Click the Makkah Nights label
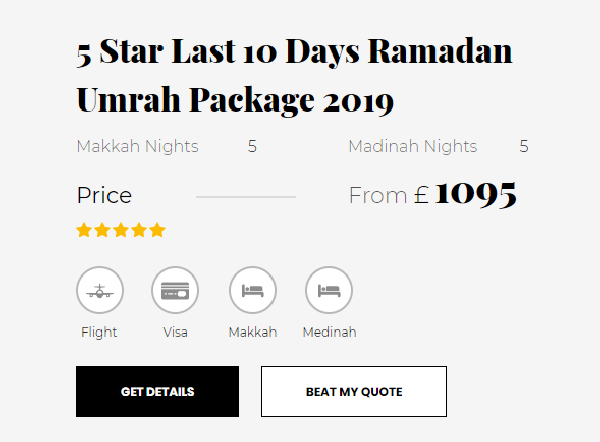Image resolution: width=600 pixels, height=442 pixels. click(x=137, y=147)
